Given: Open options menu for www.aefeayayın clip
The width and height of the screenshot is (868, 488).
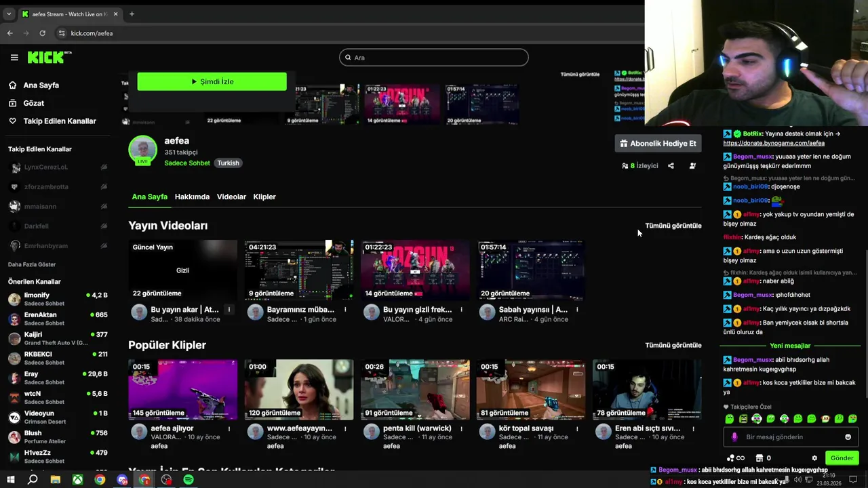Looking at the screenshot, I should [x=345, y=429].
